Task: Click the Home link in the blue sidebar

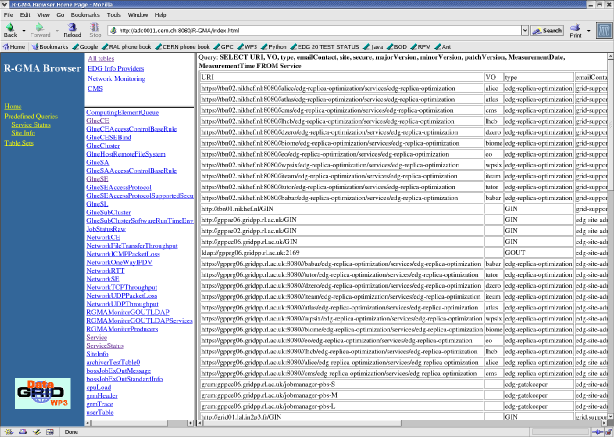Action: tap(13, 106)
